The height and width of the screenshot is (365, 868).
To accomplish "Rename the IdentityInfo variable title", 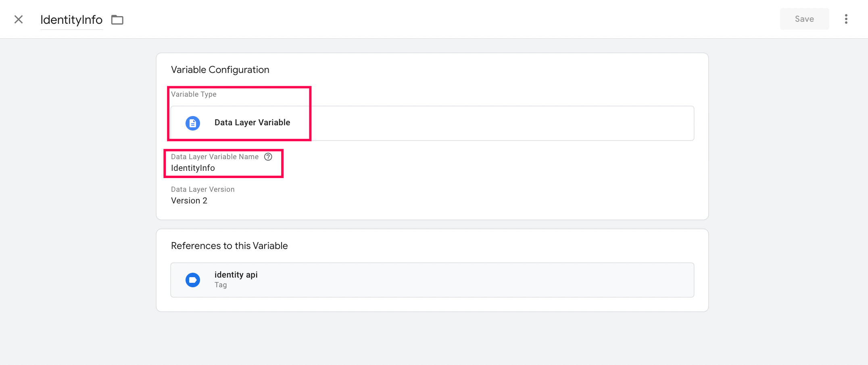I will 71,20.
